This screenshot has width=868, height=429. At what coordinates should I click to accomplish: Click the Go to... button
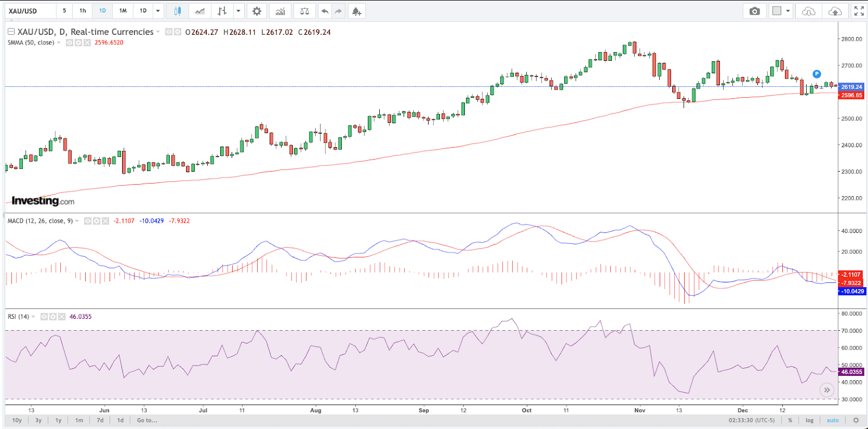coord(147,420)
